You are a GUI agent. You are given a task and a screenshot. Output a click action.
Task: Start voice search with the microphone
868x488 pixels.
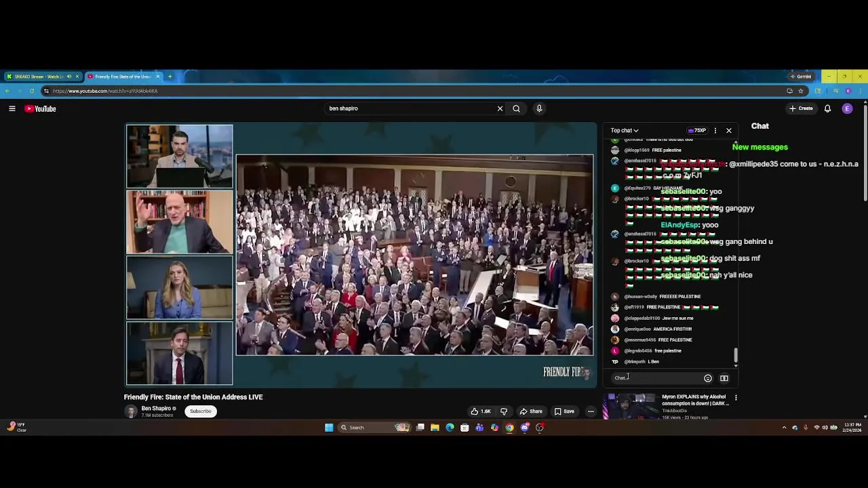coord(539,108)
